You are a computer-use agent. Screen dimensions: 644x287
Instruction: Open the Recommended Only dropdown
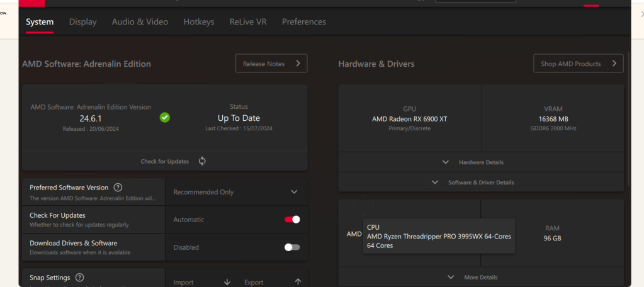(x=236, y=192)
